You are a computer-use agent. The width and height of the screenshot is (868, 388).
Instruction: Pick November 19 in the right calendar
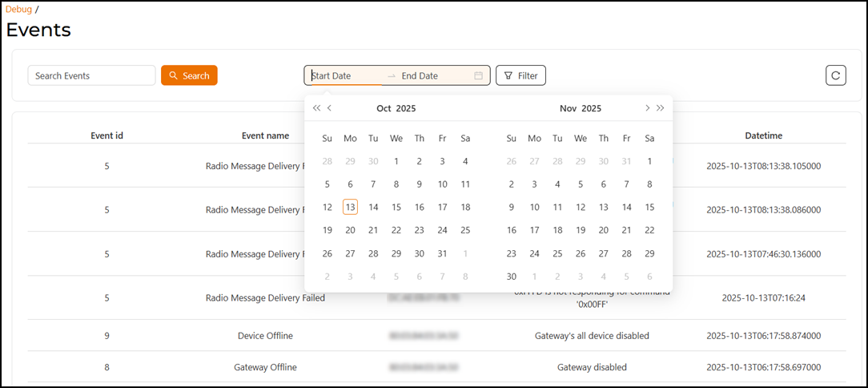(x=581, y=230)
